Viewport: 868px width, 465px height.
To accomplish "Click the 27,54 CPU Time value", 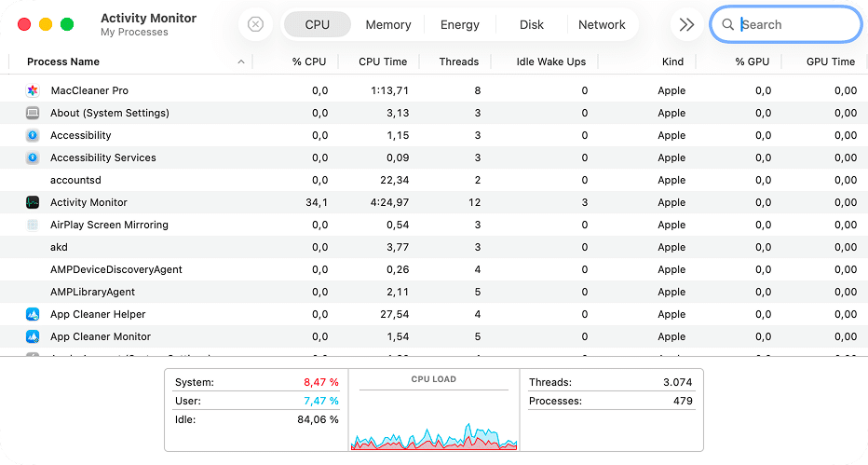I will tap(395, 314).
